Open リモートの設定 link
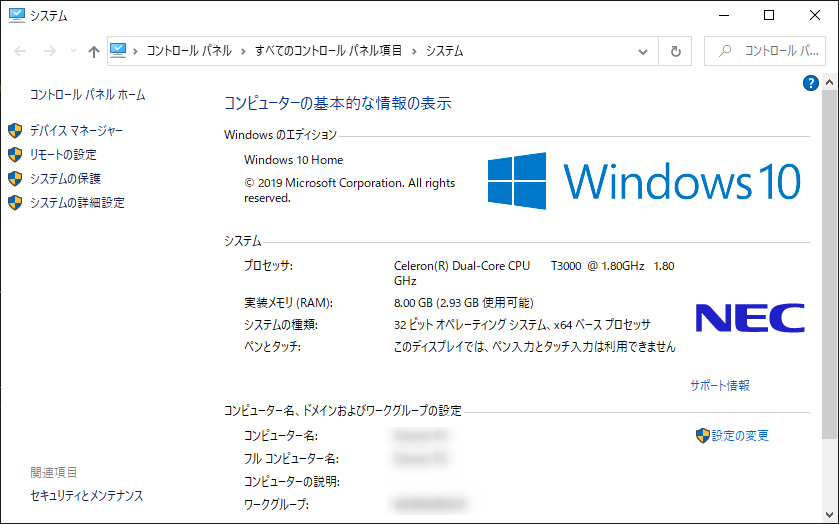The image size is (839, 524). [63, 155]
